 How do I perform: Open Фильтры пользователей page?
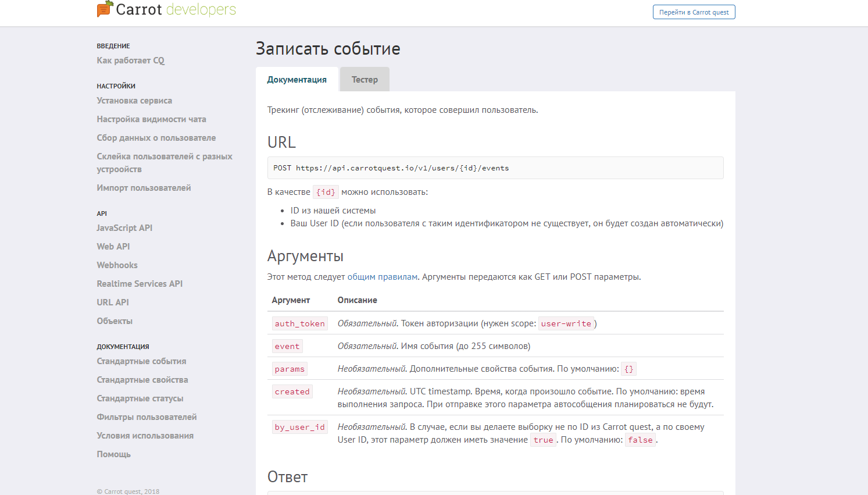[147, 417]
